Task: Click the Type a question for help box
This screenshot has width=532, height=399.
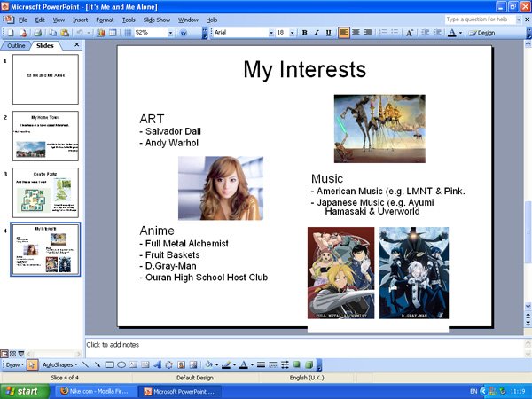Action: [480, 20]
